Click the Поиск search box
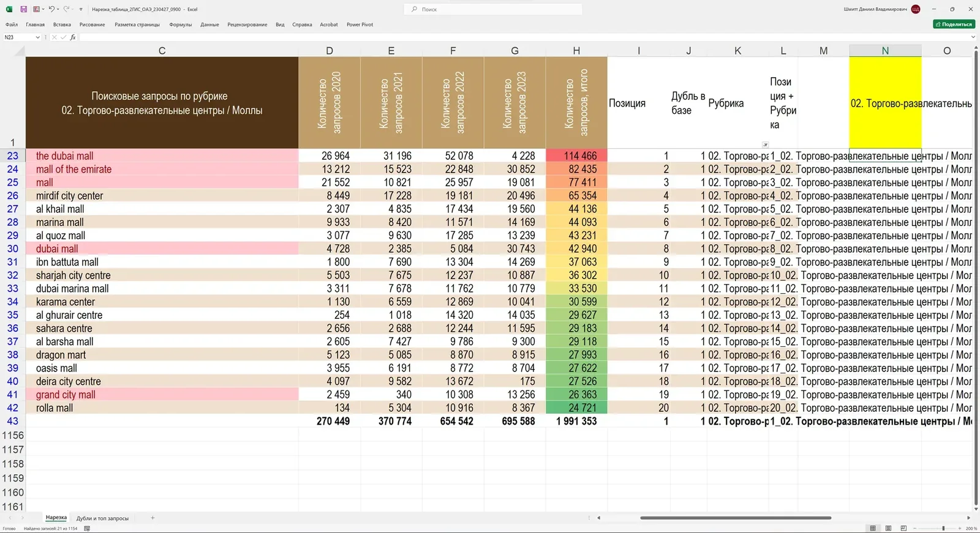The height and width of the screenshot is (533, 980). 493,9
